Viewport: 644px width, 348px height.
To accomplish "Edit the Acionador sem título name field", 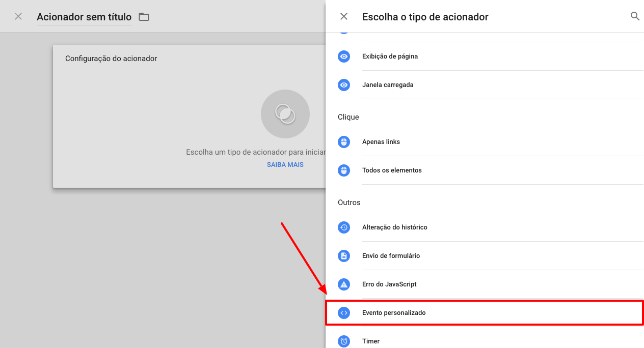I will (84, 17).
